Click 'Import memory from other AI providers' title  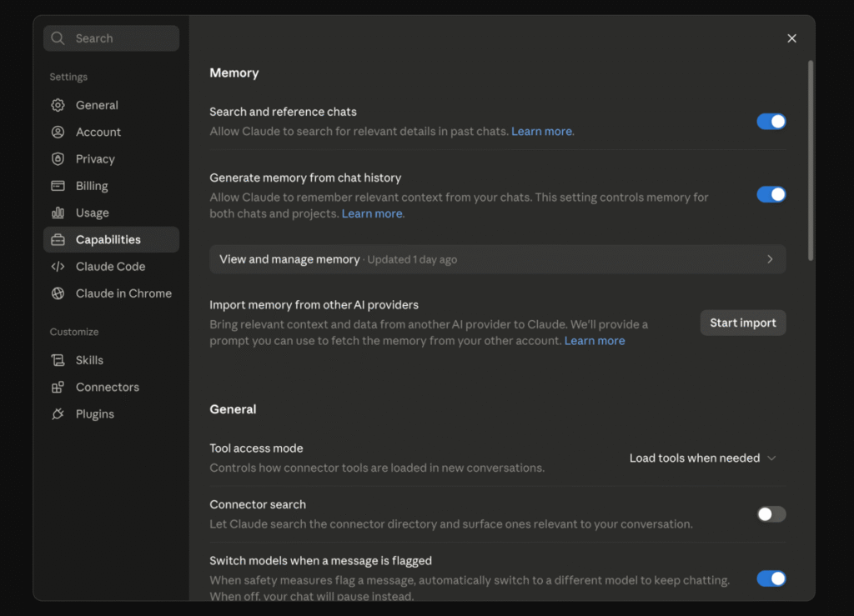click(314, 305)
